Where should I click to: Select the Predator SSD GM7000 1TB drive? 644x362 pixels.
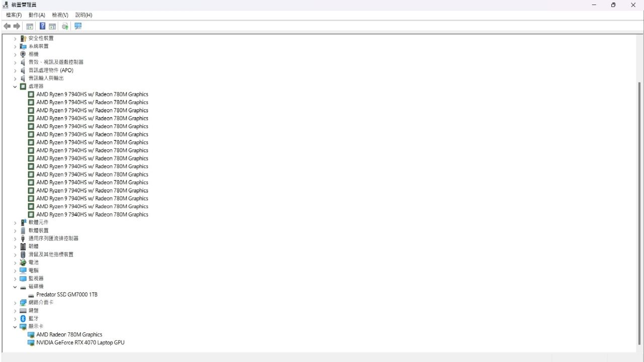tap(67, 295)
